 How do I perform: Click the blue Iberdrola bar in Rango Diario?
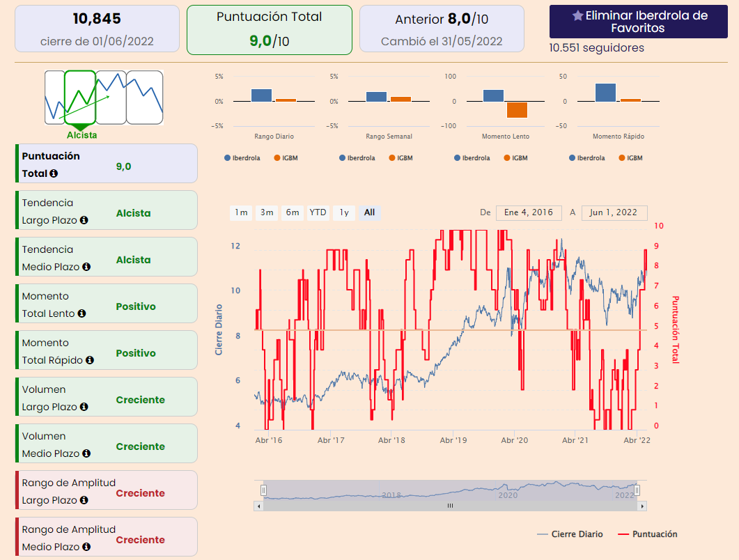(262, 95)
